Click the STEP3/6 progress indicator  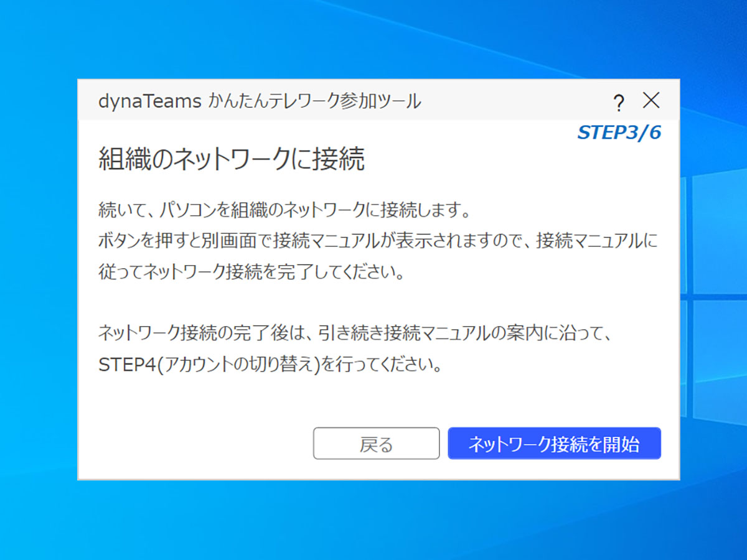pos(619,133)
